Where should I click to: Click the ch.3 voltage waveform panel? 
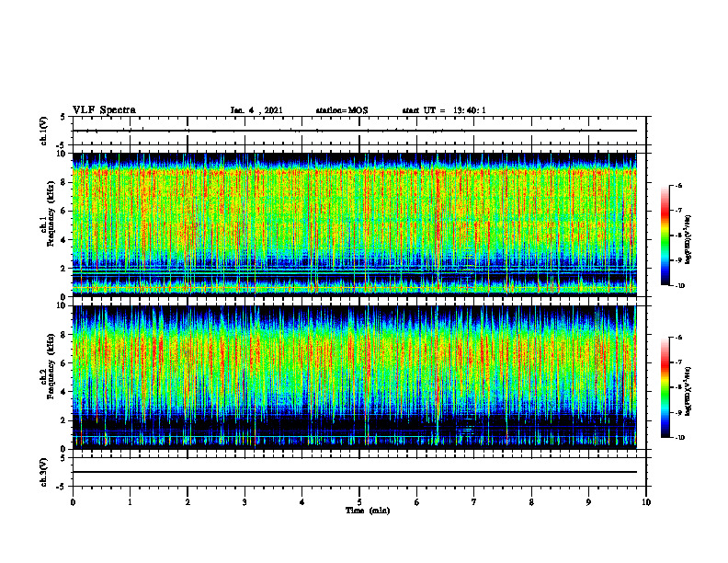click(x=359, y=472)
